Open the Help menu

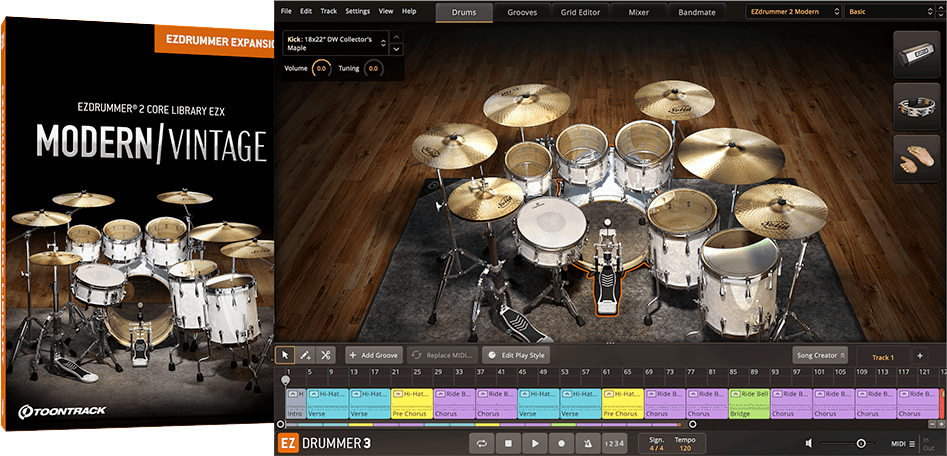coord(409,11)
